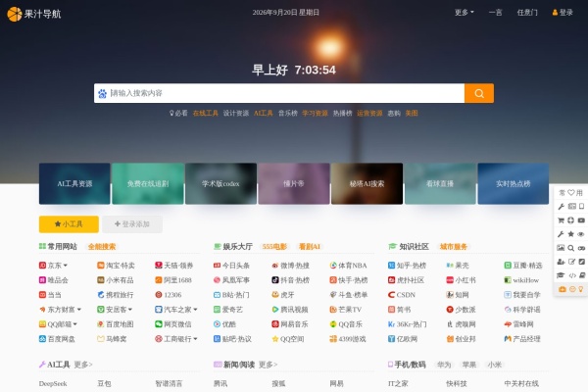Expand the 工商银行 dropdown arrow
This screenshot has width=588, height=392.
pyautogui.click(x=195, y=339)
